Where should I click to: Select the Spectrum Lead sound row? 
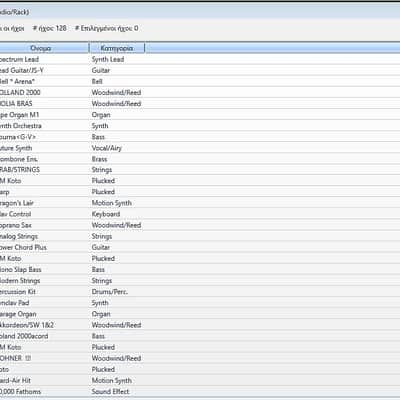tap(200, 59)
